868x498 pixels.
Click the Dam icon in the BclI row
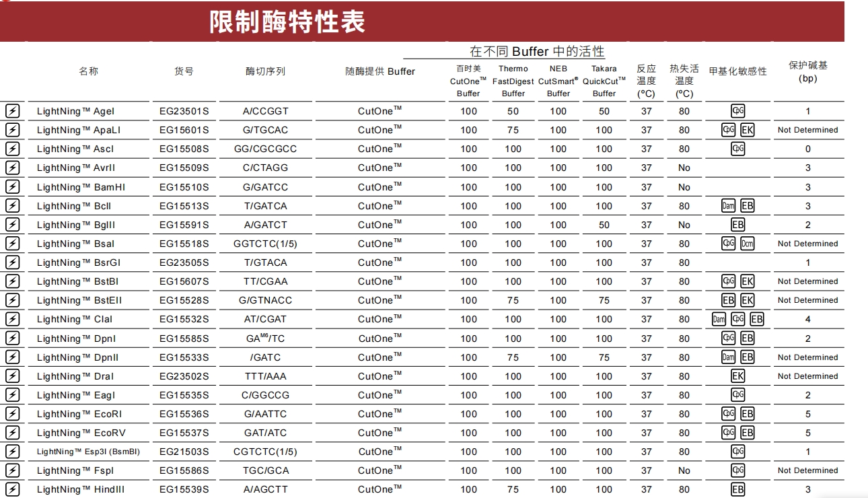[x=729, y=206]
